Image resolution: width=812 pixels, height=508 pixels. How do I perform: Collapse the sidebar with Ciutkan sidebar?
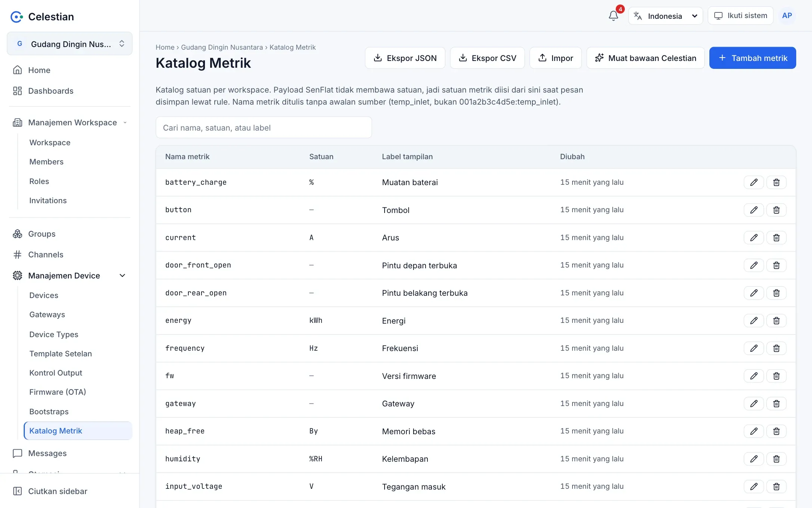point(50,491)
